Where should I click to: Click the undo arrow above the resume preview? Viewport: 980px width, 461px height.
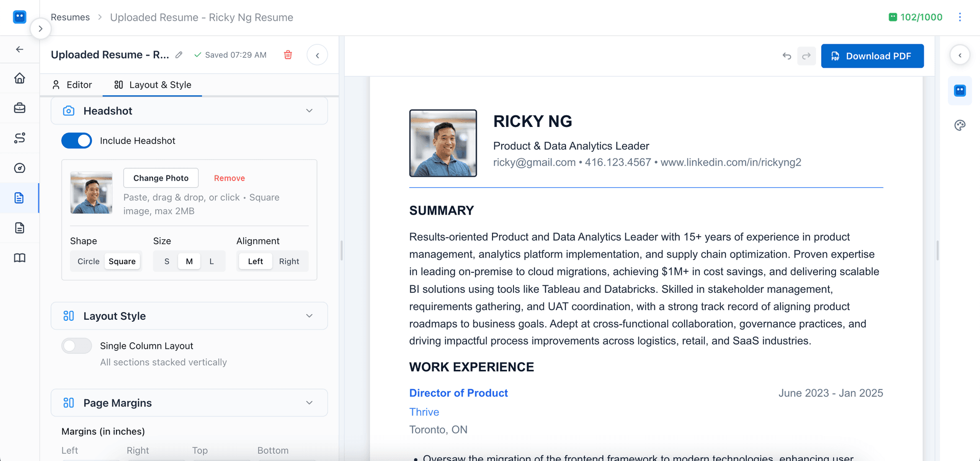(787, 56)
